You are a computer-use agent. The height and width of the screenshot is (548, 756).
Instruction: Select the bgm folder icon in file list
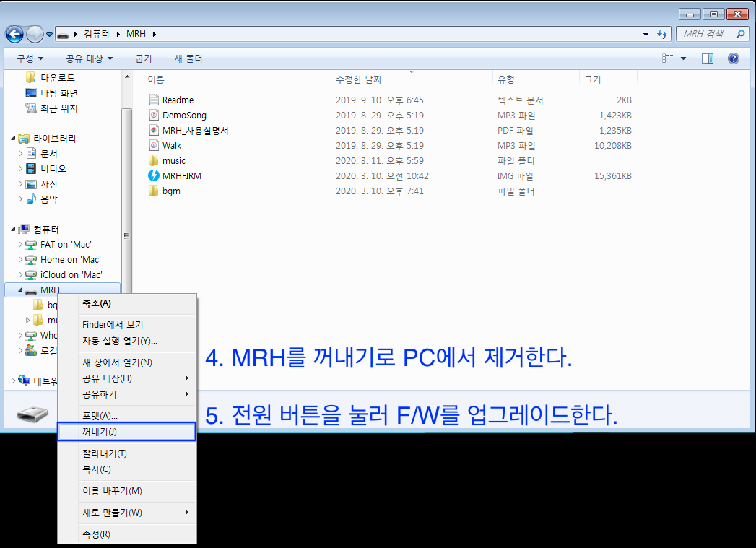click(153, 191)
